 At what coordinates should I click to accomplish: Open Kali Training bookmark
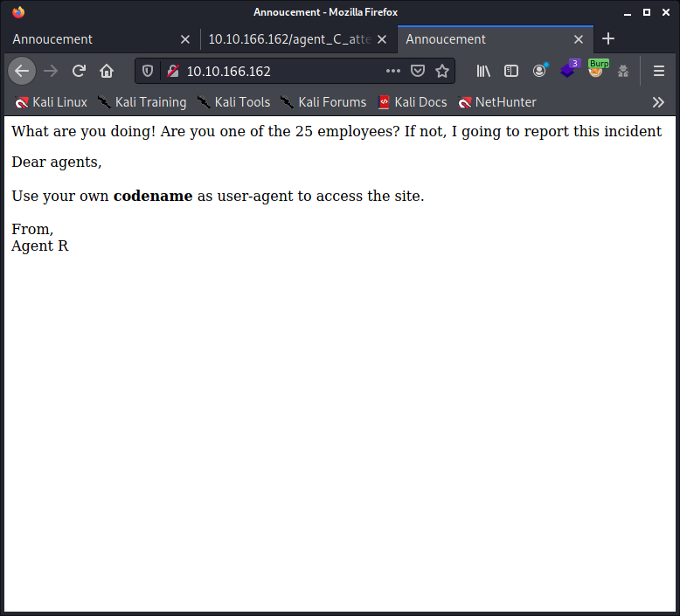tap(142, 102)
